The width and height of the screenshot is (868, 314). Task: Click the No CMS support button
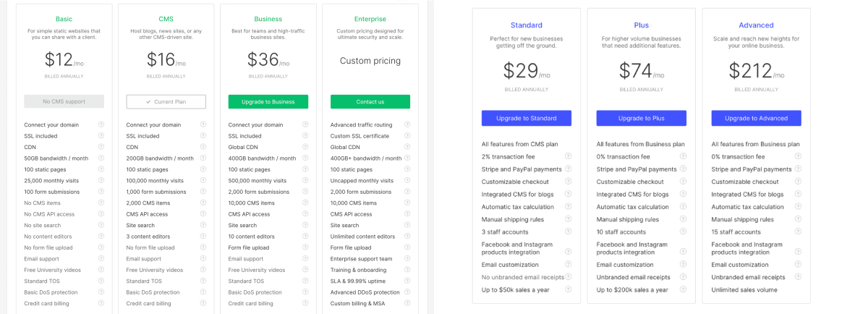point(64,102)
